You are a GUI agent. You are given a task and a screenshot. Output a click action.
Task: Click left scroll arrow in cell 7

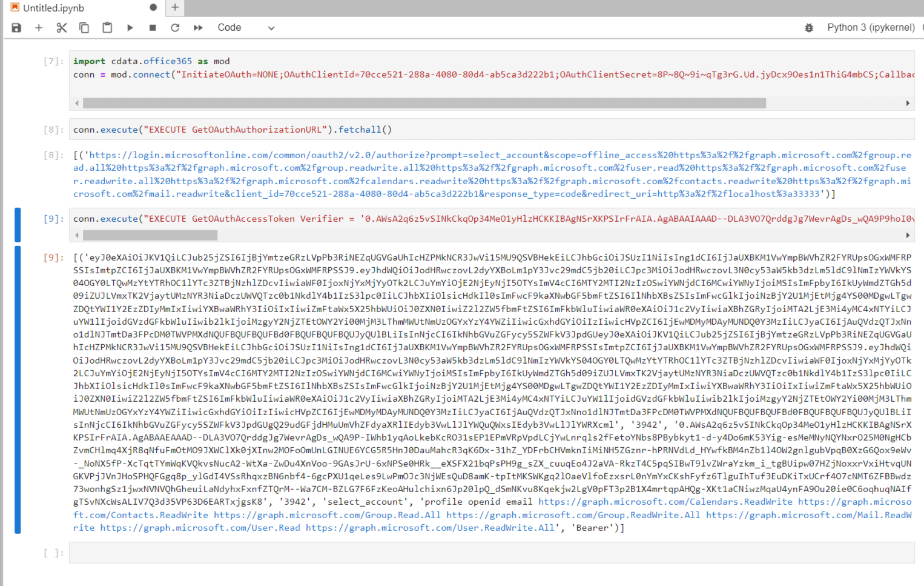pyautogui.click(x=77, y=104)
